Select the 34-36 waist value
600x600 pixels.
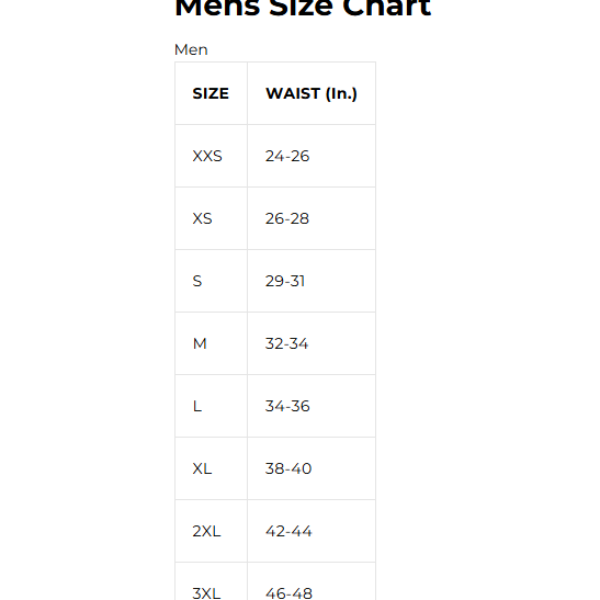(287, 406)
